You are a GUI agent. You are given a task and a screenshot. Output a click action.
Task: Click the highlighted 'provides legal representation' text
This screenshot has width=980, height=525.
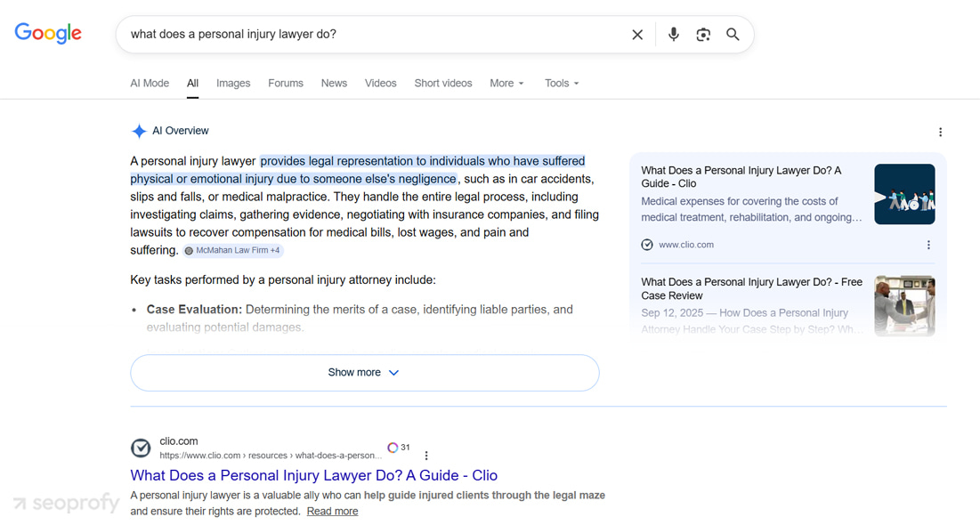(358, 170)
